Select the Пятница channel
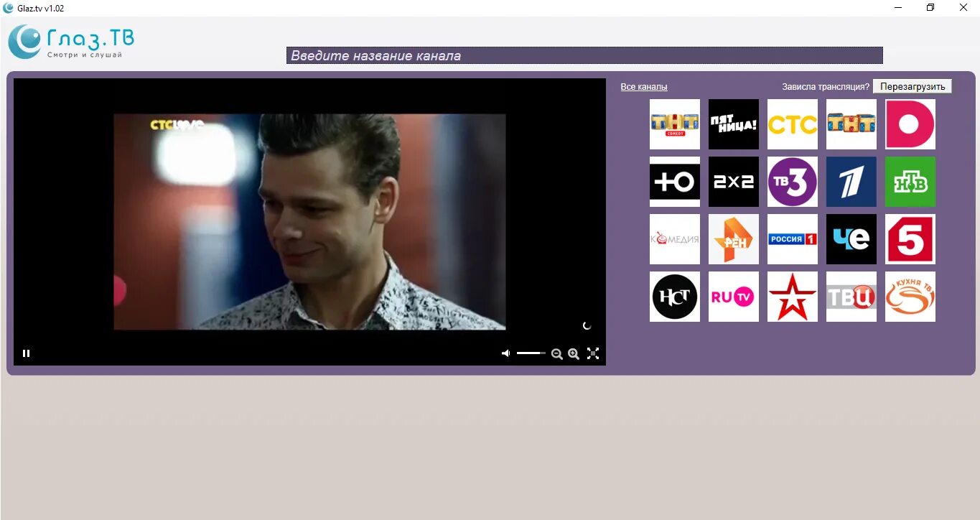The height and width of the screenshot is (520, 980). [733, 124]
